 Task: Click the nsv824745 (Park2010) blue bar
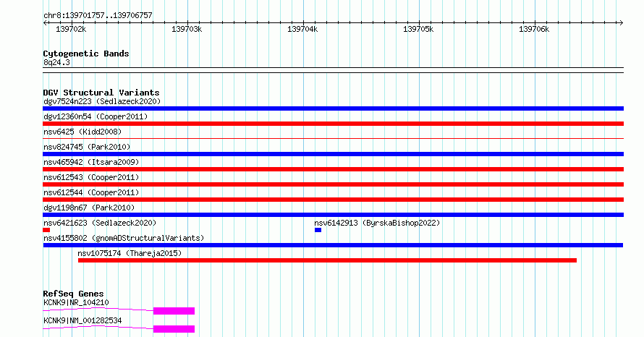(333, 154)
